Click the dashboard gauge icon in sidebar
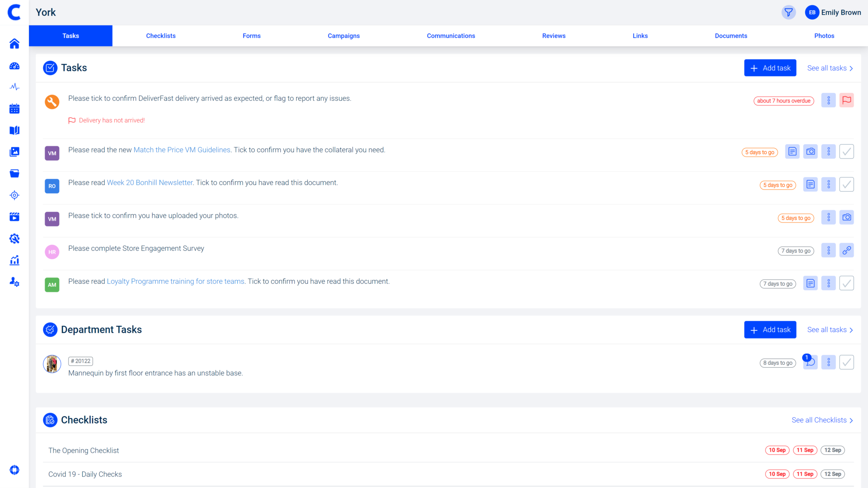 point(14,66)
